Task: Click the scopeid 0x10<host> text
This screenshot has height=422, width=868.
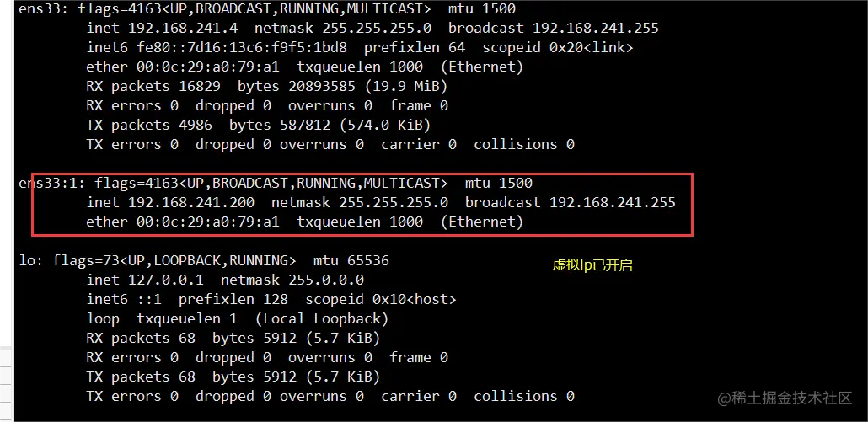Action: pyautogui.click(x=380, y=299)
